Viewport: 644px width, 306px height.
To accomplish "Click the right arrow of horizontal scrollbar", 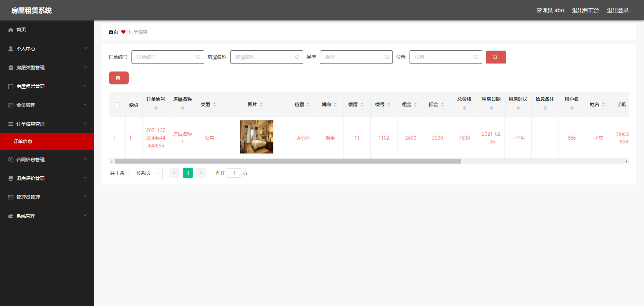I will 626,162.
